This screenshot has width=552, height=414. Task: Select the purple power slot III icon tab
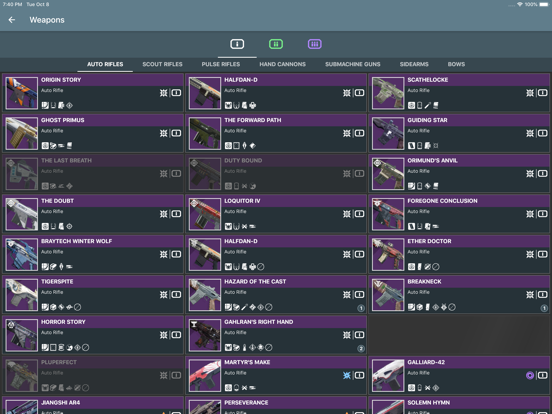pyautogui.click(x=314, y=44)
